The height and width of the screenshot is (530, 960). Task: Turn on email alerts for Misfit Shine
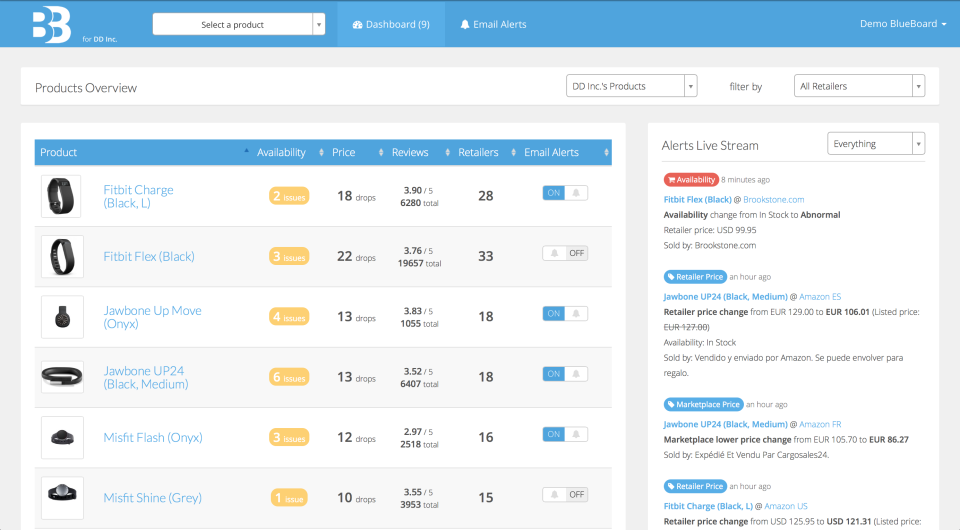(x=565, y=495)
